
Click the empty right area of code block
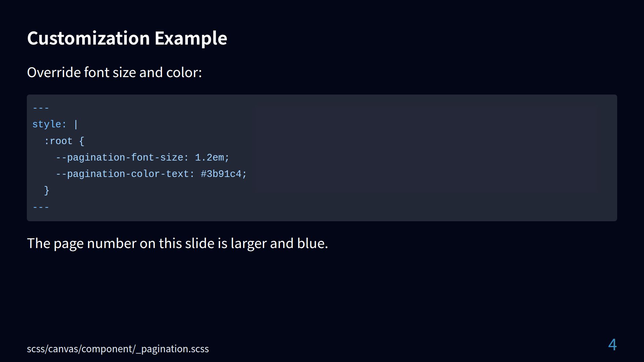436,158
